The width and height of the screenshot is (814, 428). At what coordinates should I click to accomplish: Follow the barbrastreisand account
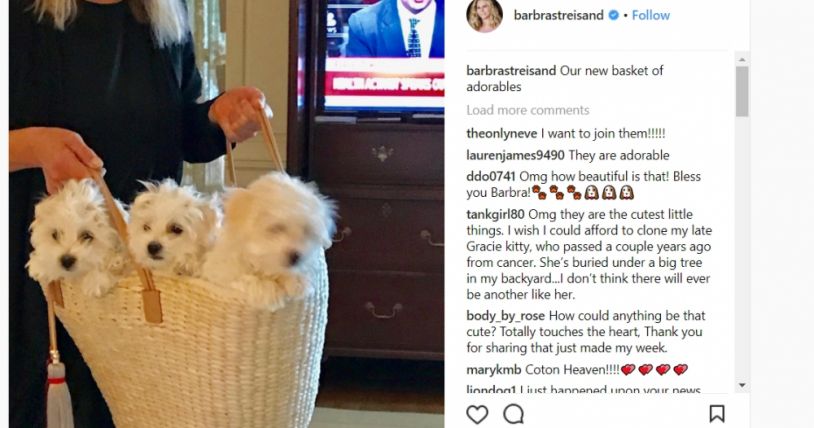(x=650, y=16)
